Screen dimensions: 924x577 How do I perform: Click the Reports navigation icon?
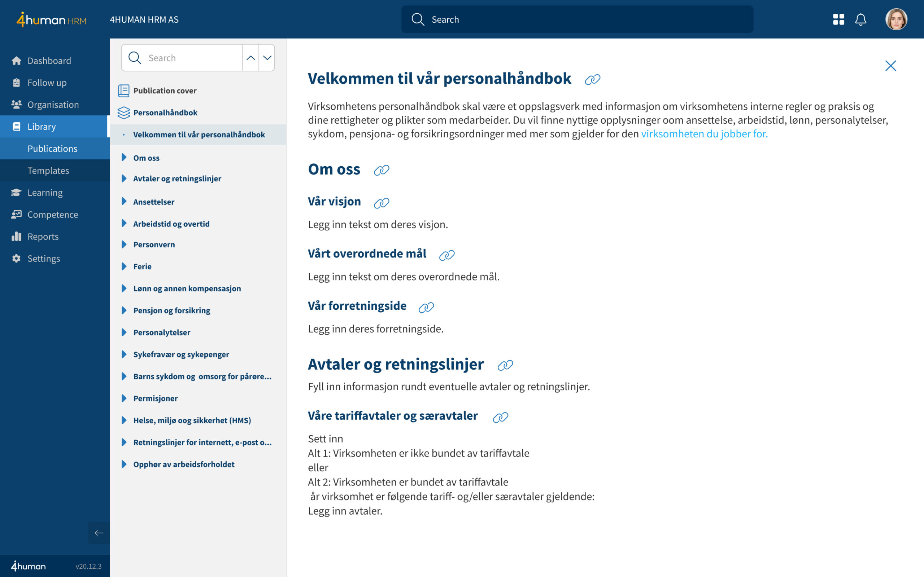(x=16, y=237)
